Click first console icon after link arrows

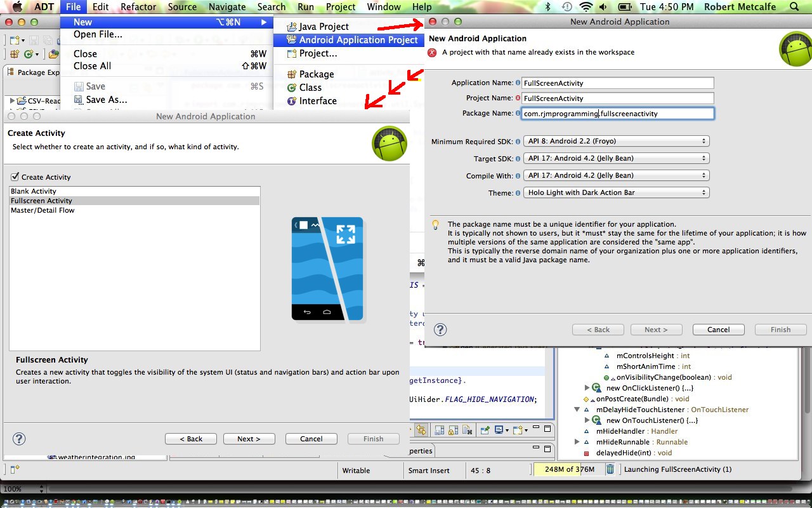439,431
